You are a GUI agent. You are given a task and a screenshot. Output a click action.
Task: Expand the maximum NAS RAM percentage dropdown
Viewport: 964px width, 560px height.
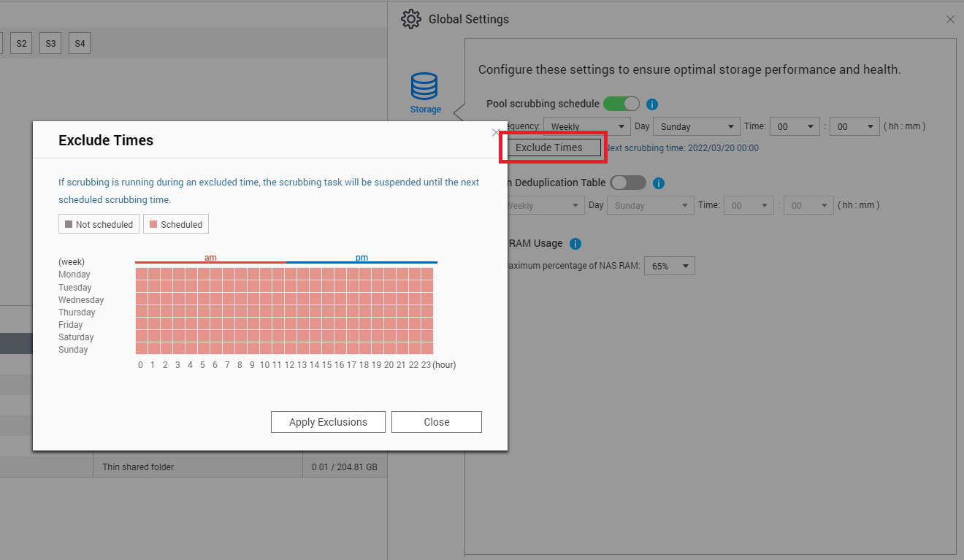pyautogui.click(x=670, y=266)
